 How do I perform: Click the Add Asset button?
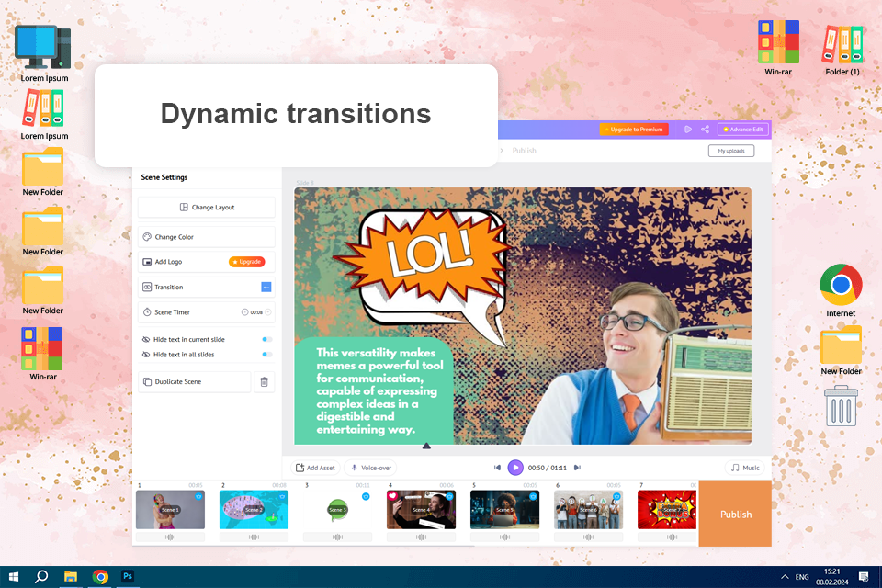[315, 468]
